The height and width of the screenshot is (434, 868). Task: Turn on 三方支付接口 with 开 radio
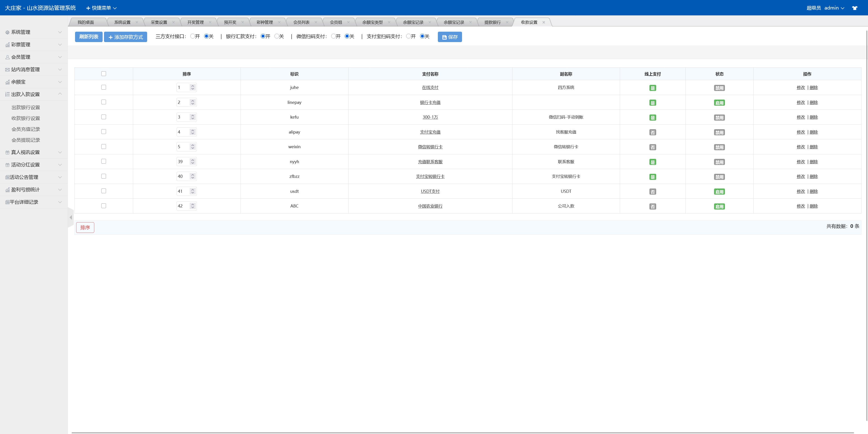pos(192,36)
